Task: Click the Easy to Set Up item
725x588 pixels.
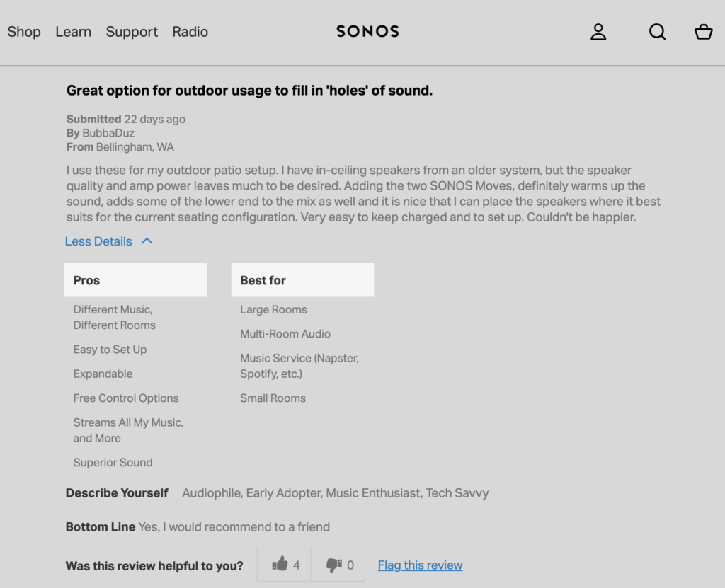Action: [110, 350]
